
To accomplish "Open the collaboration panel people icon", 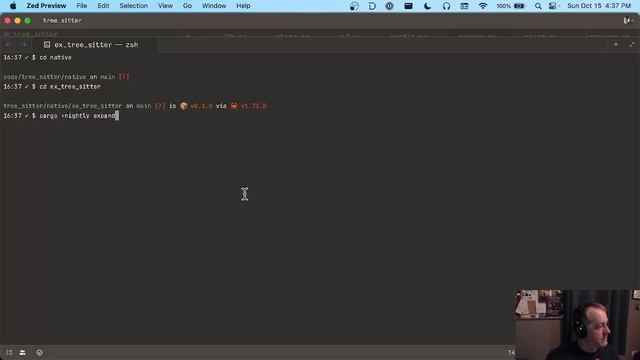I will point(22,352).
